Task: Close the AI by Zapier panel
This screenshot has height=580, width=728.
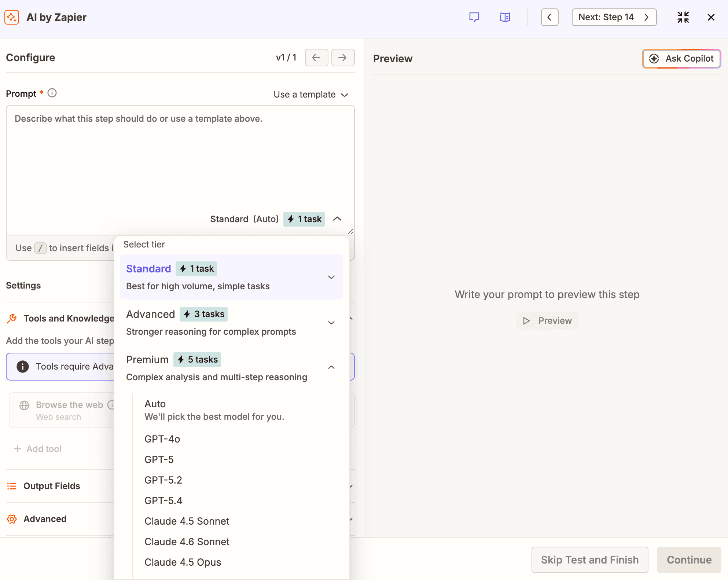Action: tap(711, 17)
